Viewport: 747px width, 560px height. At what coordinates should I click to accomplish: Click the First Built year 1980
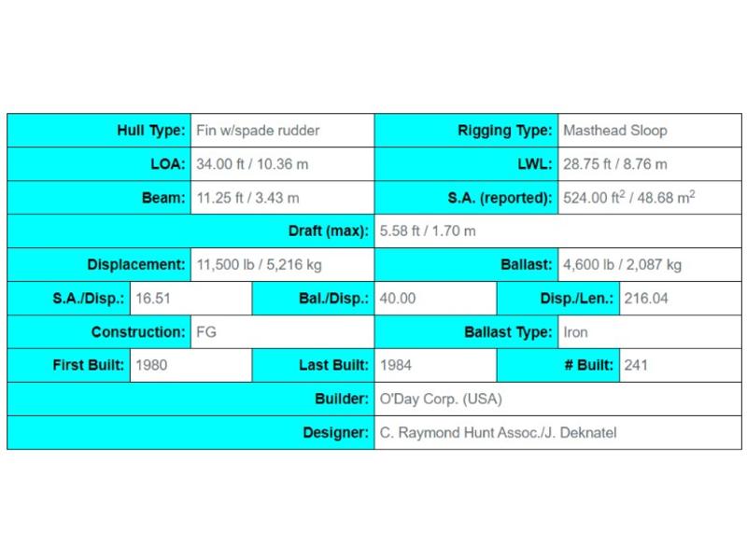(x=151, y=365)
